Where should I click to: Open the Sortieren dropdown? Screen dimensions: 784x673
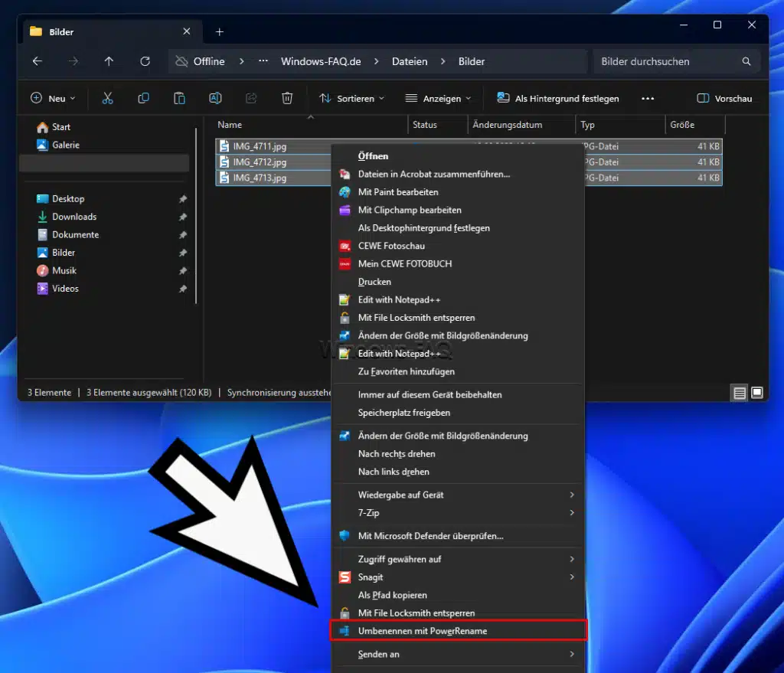point(352,99)
